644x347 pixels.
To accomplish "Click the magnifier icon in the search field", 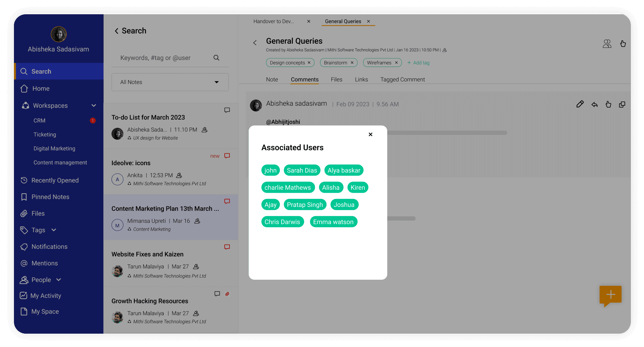I will [x=216, y=58].
